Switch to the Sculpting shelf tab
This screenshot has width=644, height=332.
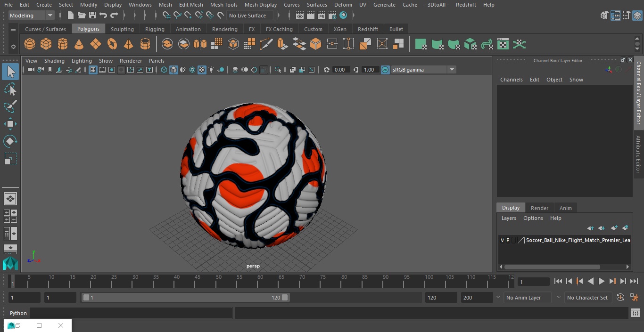(122, 29)
